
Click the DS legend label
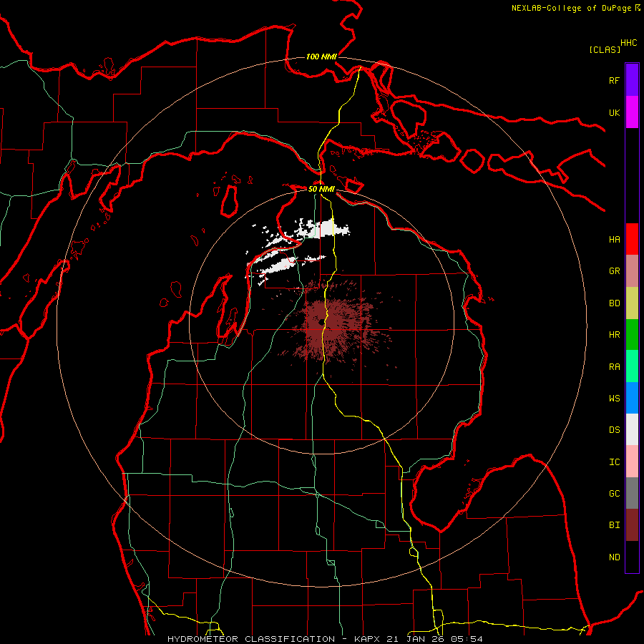point(614,430)
